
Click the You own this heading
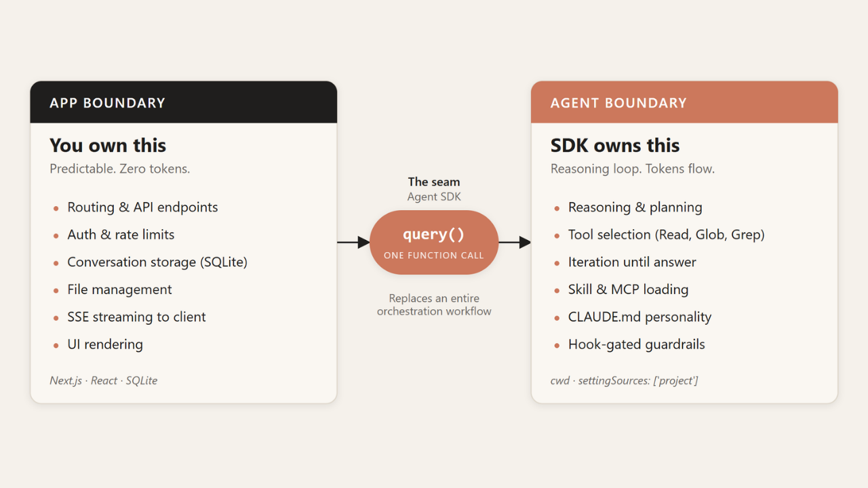pos(108,145)
